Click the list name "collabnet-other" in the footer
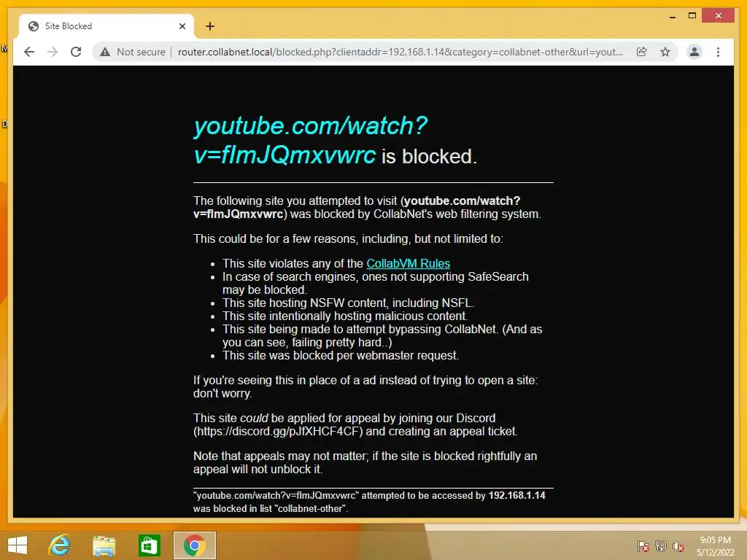747x560 pixels. click(309, 508)
